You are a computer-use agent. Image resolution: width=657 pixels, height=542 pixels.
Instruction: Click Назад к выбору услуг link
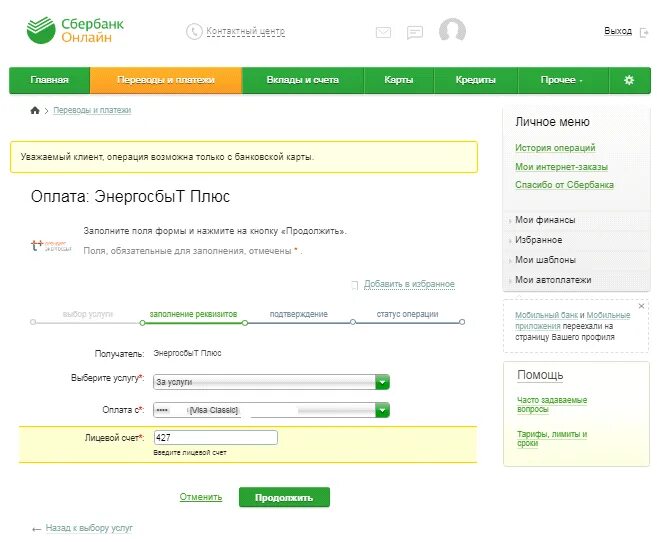(89, 528)
